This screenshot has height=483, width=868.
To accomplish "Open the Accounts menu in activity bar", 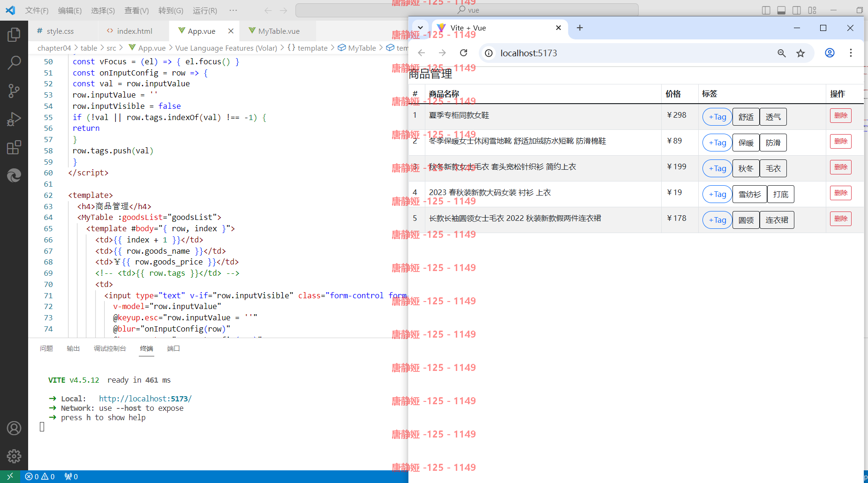I will click(x=14, y=428).
